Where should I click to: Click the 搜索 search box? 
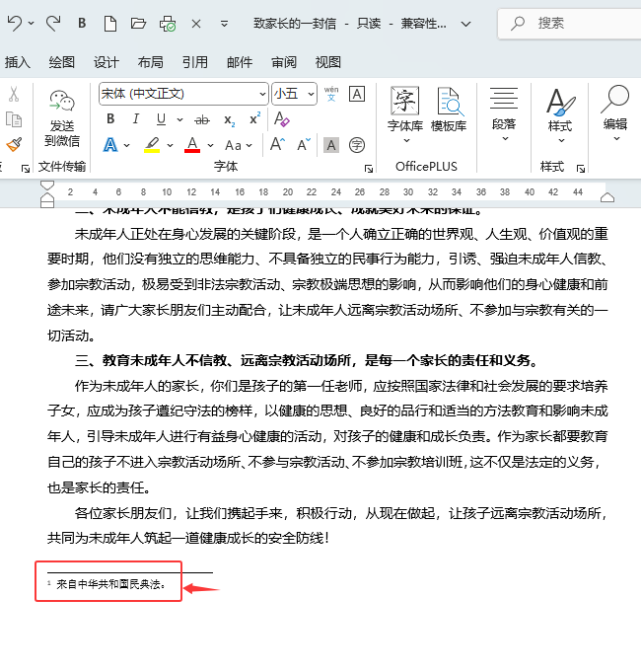569,24
